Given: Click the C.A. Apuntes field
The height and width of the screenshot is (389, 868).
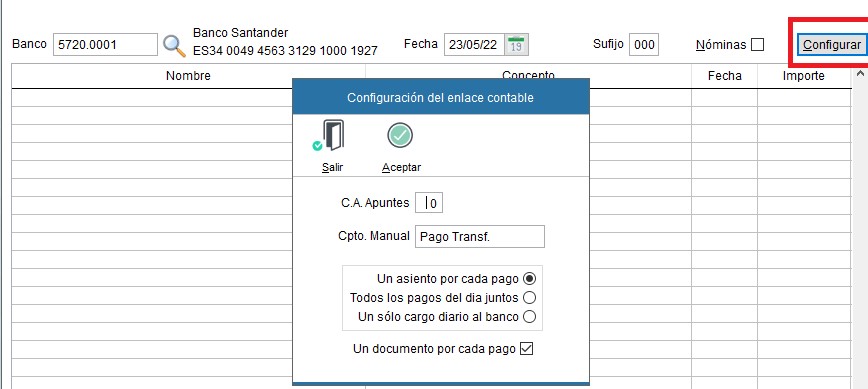Looking at the screenshot, I should tap(429, 203).
